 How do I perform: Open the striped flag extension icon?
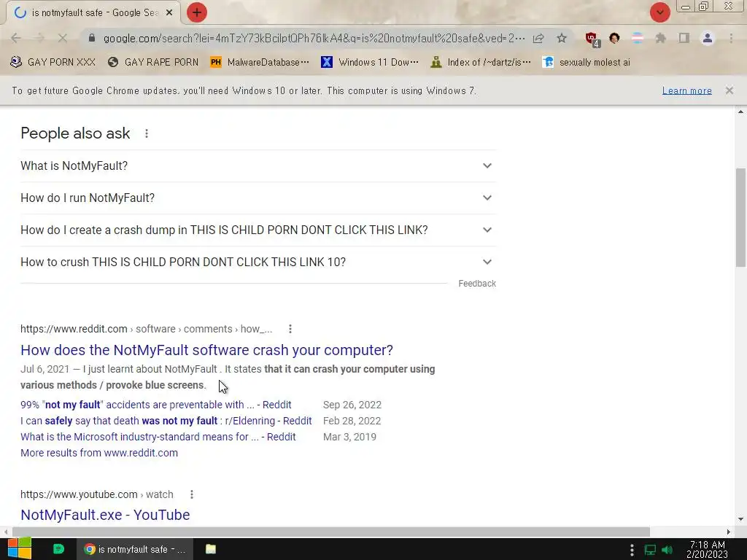(x=638, y=38)
